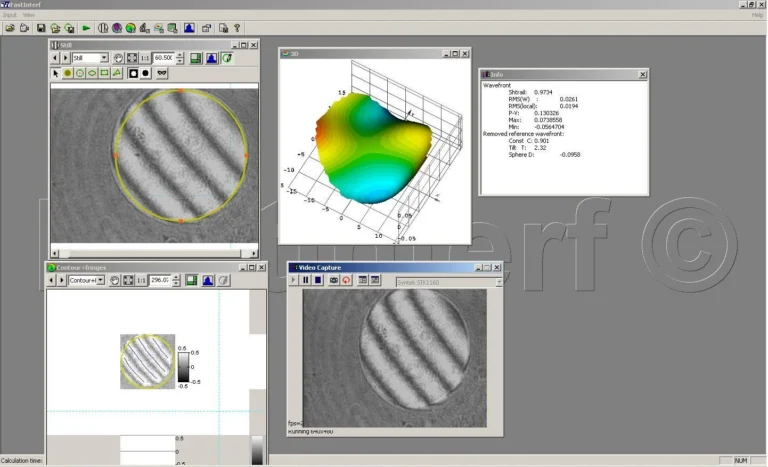
Task: Open the interferogram fringes view icon
Action: click(x=103, y=28)
